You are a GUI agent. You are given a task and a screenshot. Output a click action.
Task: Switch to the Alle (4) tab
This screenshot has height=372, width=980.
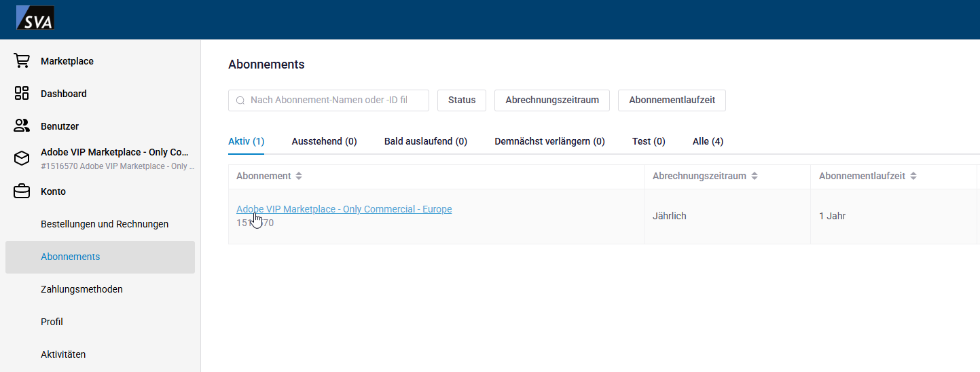pyautogui.click(x=708, y=141)
